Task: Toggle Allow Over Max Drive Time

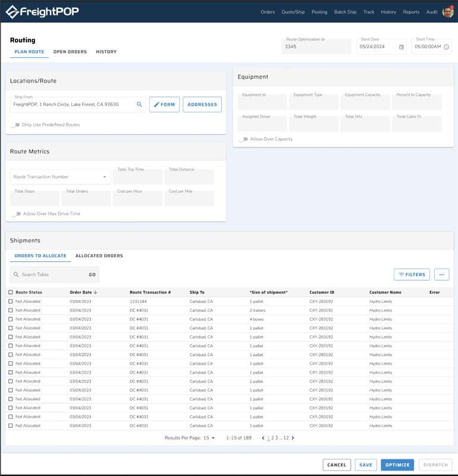Action: click(x=16, y=214)
